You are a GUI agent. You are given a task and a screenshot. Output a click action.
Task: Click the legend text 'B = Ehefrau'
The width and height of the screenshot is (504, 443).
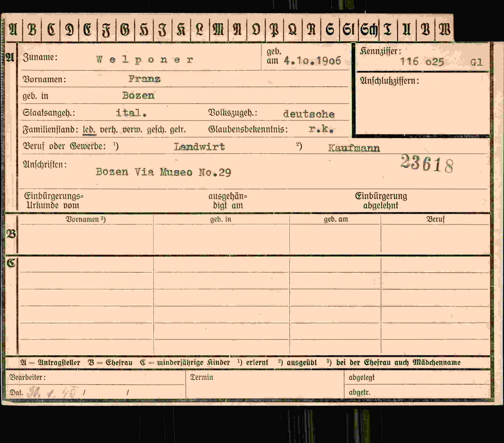(x=110, y=363)
